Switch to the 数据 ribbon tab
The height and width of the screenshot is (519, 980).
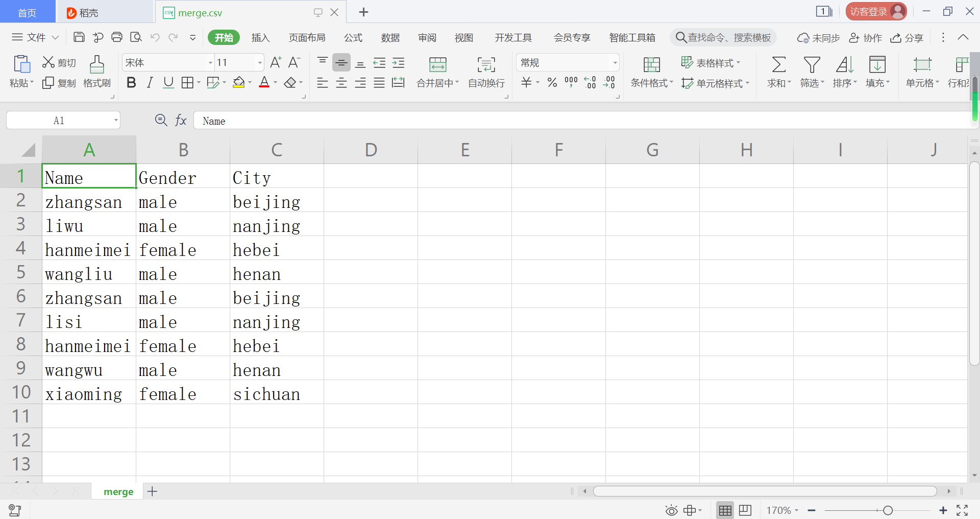pos(390,37)
